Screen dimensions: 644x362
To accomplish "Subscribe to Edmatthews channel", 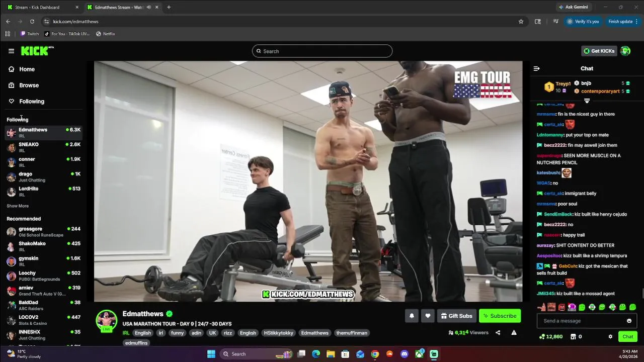I will click(x=500, y=316).
